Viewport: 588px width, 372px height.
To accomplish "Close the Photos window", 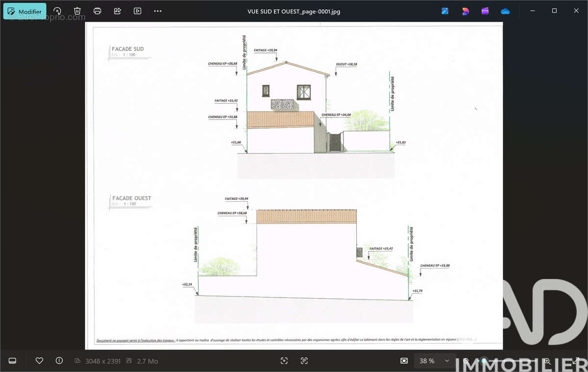I will pyautogui.click(x=576, y=11).
